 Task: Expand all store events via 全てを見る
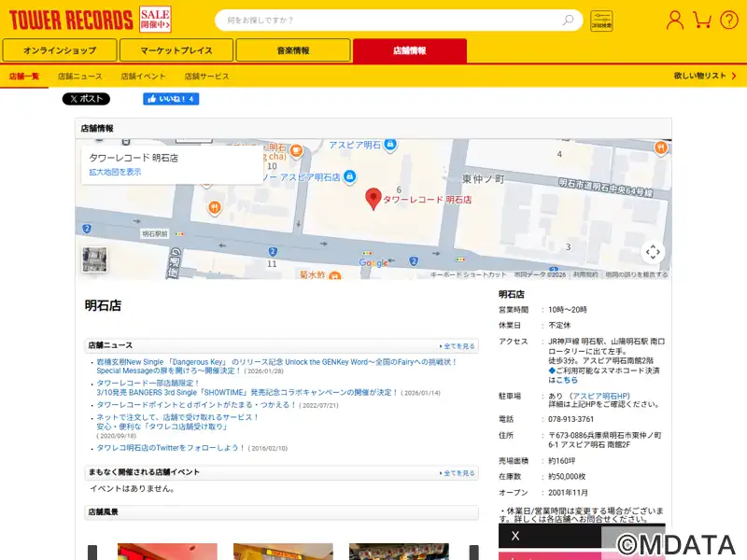pos(458,473)
